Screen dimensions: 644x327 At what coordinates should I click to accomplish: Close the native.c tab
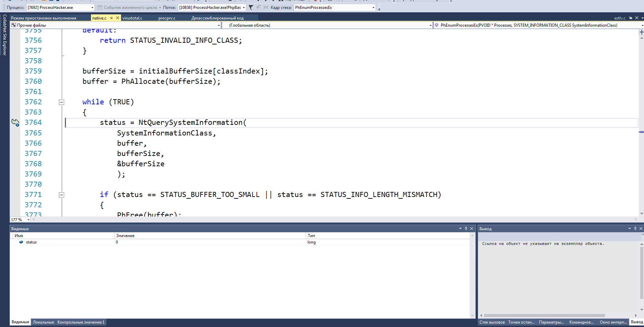point(118,18)
